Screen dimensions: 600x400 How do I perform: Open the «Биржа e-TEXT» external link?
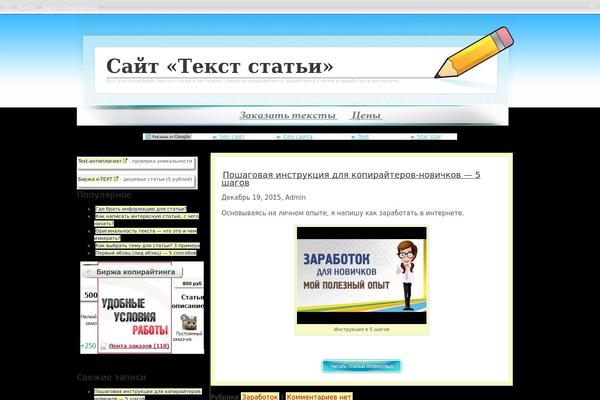(95, 179)
